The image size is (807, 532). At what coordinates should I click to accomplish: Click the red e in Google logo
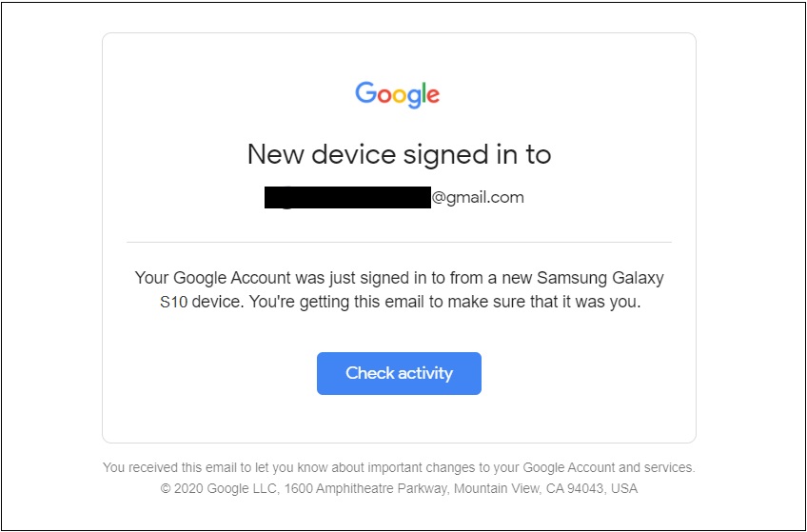point(433,96)
